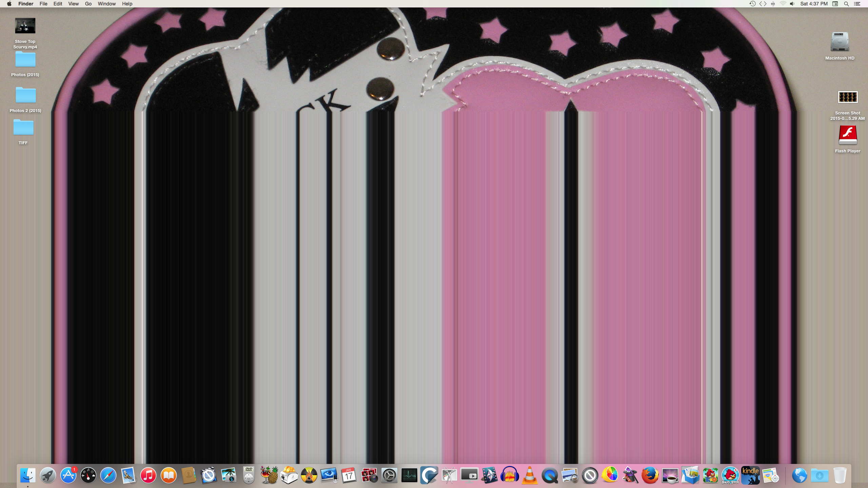
Task: Launch DVD Player remote icon
Action: [249, 475]
